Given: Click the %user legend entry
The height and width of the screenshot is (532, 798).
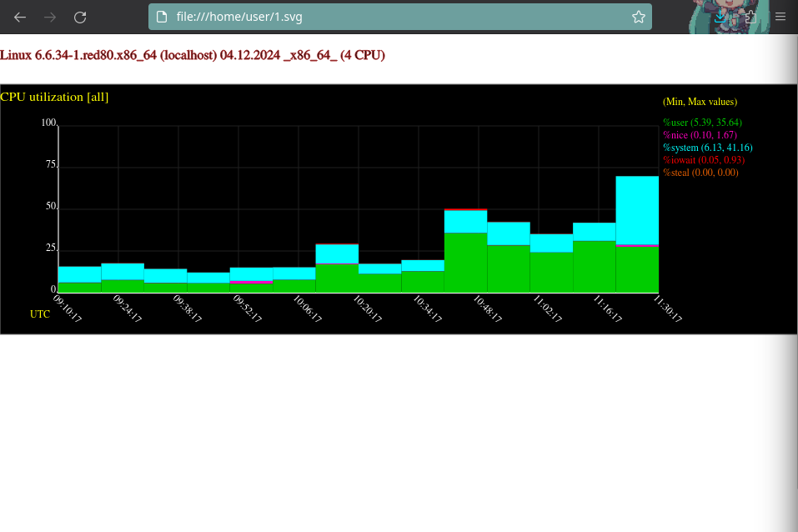Looking at the screenshot, I should 702,123.
